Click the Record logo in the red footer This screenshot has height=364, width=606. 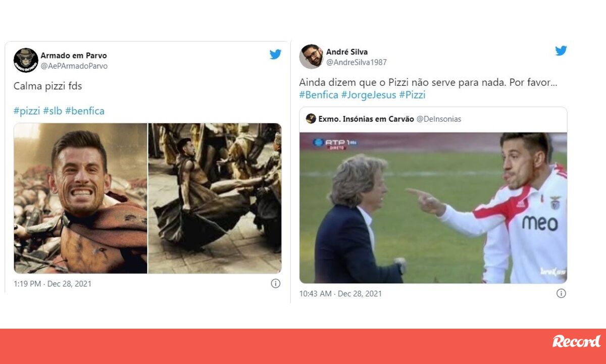(x=576, y=341)
